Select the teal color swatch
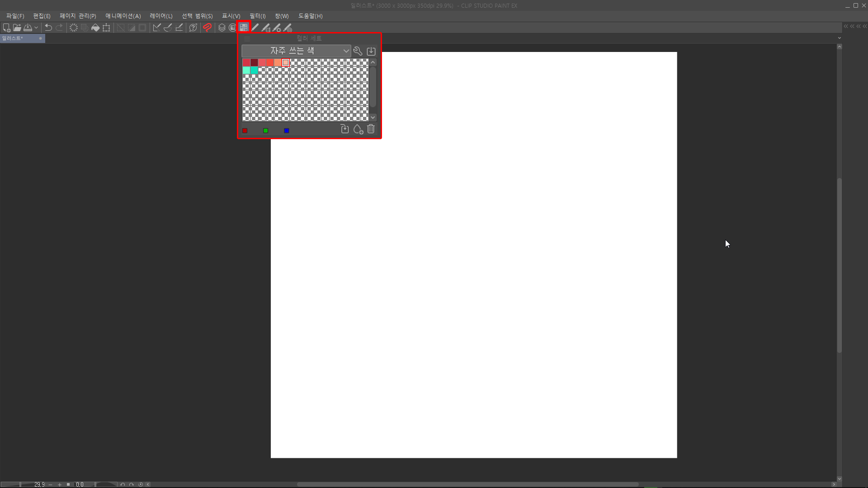 coord(255,70)
